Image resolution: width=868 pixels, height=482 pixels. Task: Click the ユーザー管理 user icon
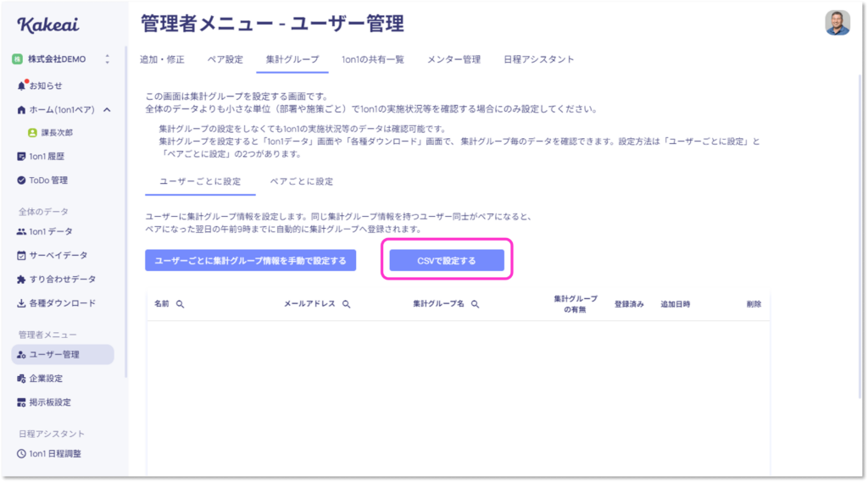(21, 354)
